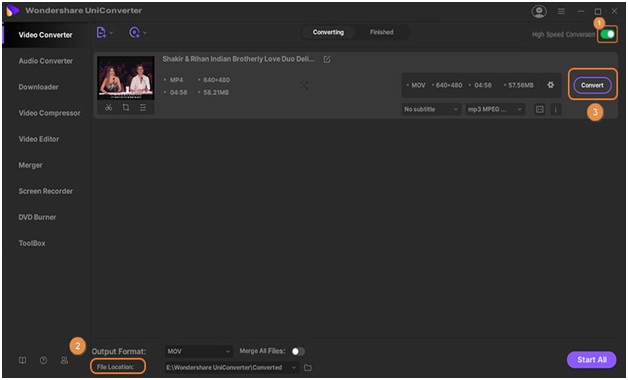This screenshot has width=628, height=380.
Task: Click the subtitle caption icon
Action: coord(539,109)
